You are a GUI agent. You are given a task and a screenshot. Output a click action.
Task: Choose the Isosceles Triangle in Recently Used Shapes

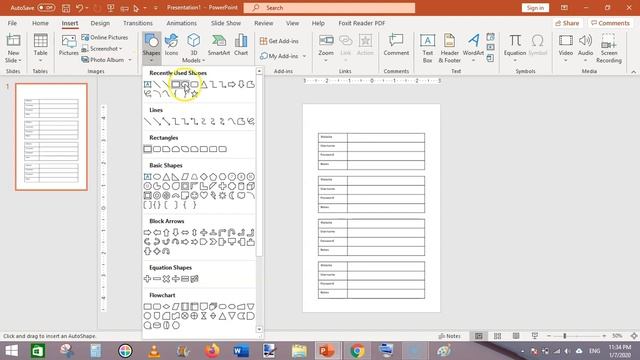click(204, 84)
